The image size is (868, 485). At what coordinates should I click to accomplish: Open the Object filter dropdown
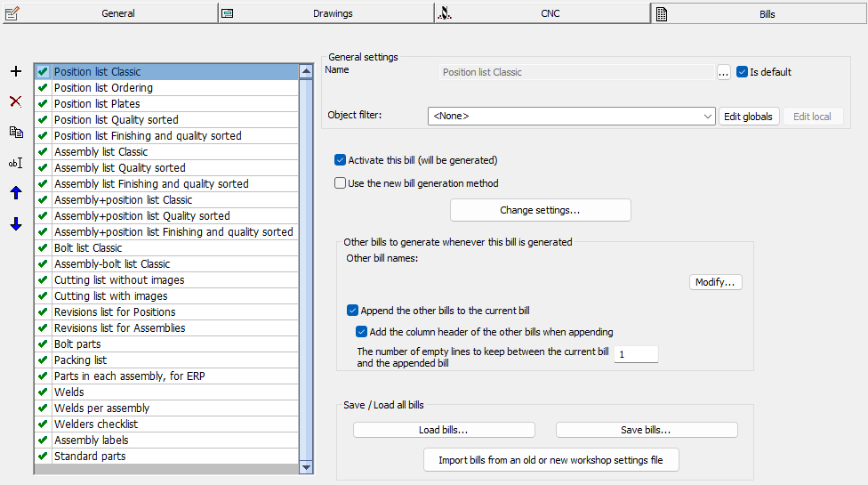pyautogui.click(x=708, y=117)
